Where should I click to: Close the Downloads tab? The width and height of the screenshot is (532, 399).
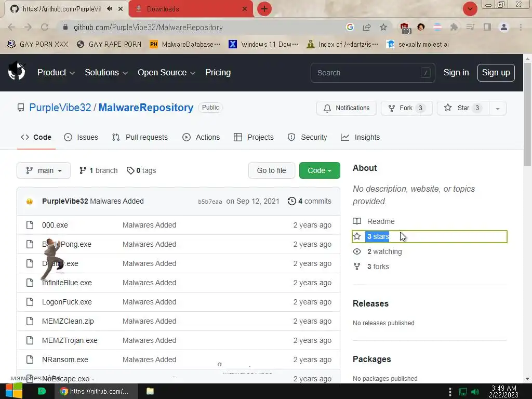(x=245, y=9)
